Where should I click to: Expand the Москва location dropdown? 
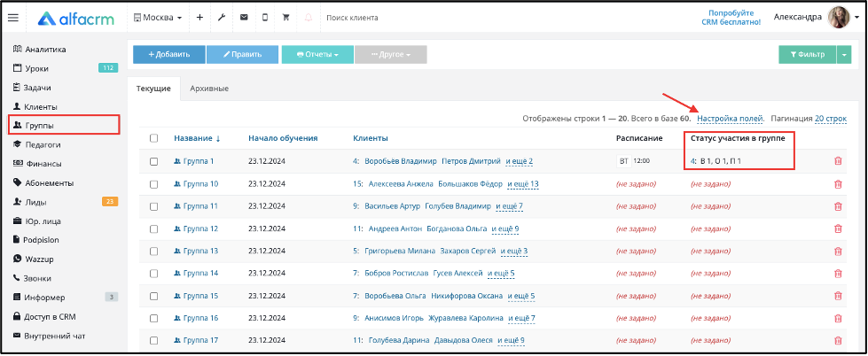click(158, 18)
